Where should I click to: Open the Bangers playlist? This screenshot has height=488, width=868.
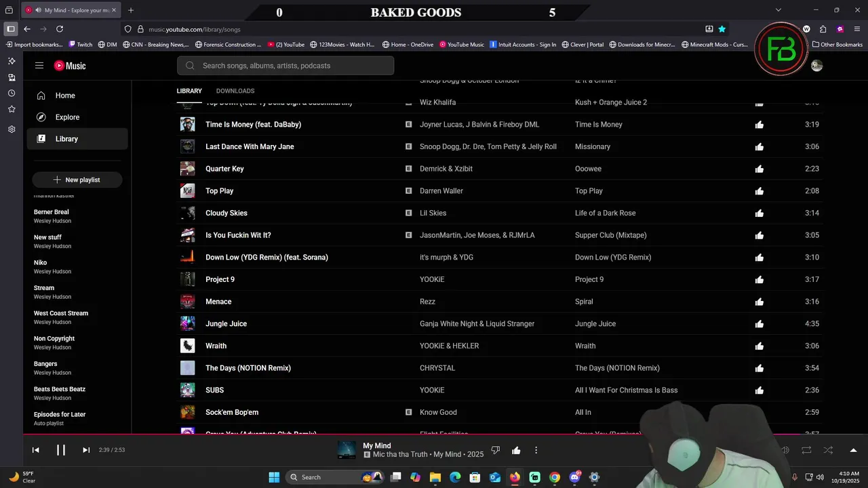[45, 364]
